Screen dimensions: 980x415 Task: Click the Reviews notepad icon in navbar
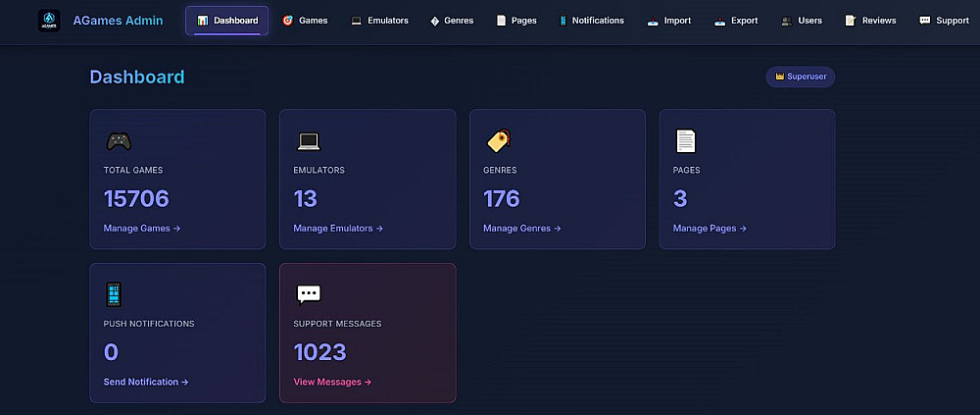pyautogui.click(x=850, y=21)
